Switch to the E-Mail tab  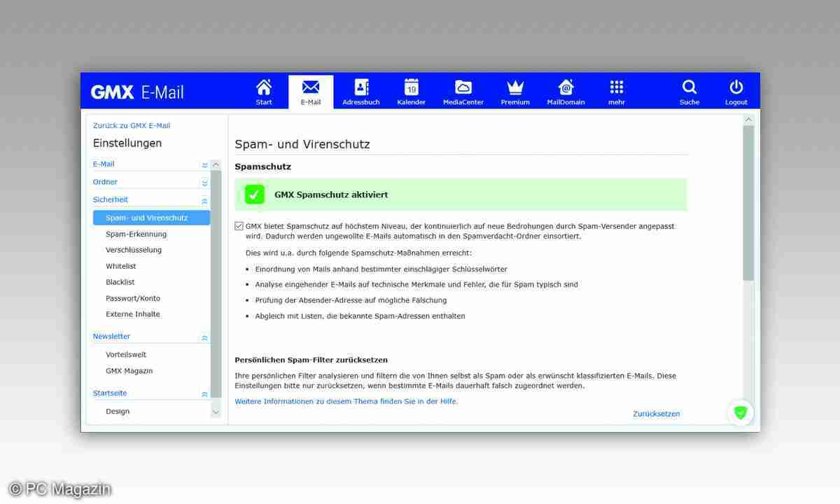tap(310, 91)
